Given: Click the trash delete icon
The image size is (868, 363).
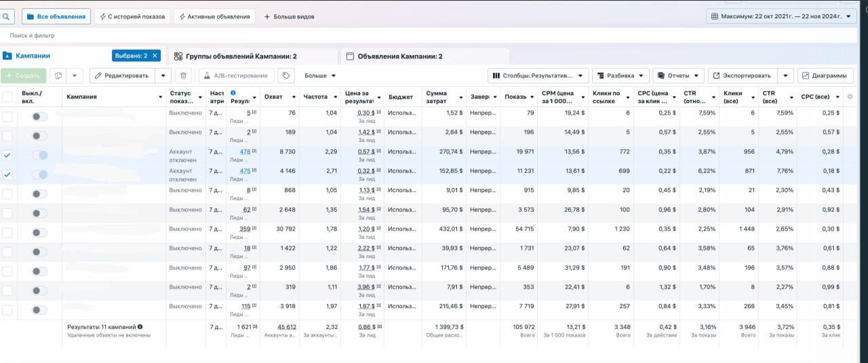Looking at the screenshot, I should (182, 75).
